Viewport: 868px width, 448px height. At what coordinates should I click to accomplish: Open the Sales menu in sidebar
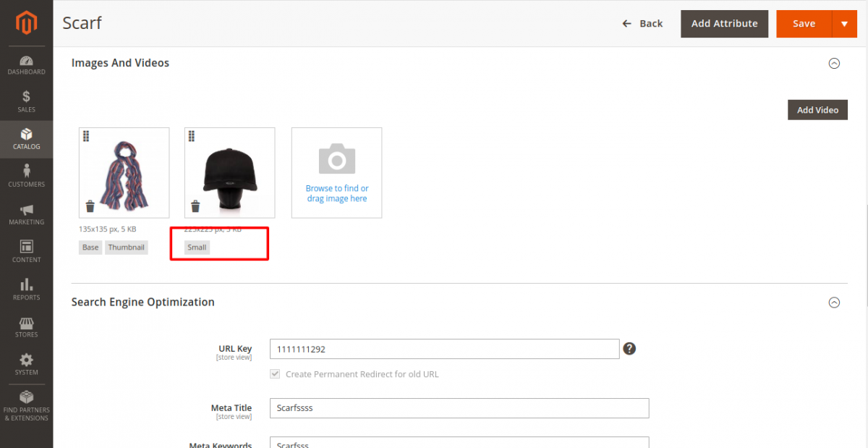[26, 102]
